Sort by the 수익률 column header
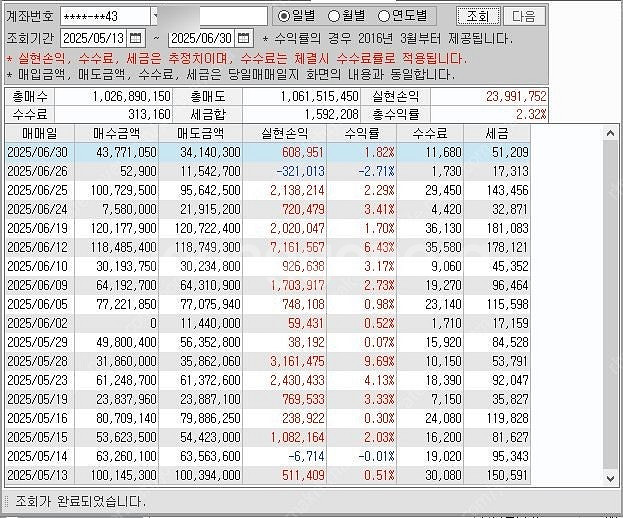This screenshot has height=518, width=623. 362,133
